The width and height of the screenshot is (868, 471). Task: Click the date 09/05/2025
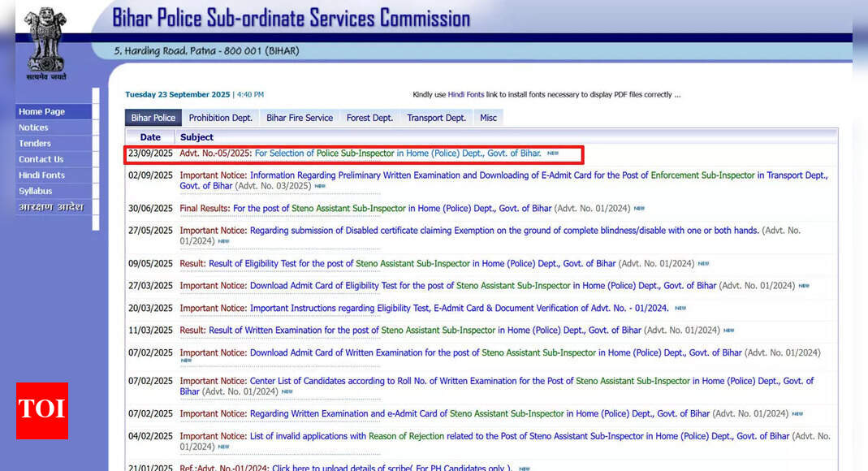click(x=150, y=264)
